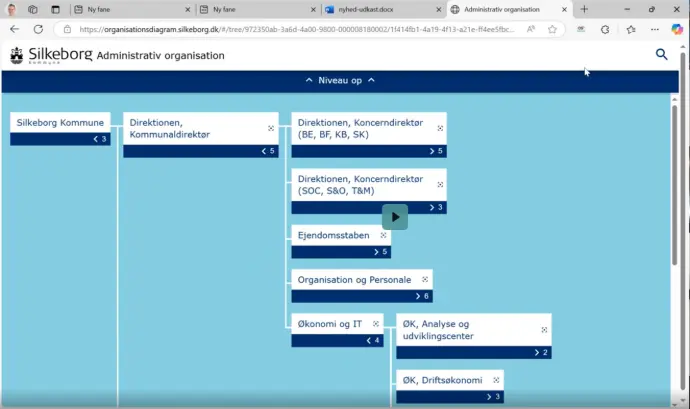Collapse Silkeborg Kommune node with 3 children
This screenshot has width=690, height=409.
point(60,139)
